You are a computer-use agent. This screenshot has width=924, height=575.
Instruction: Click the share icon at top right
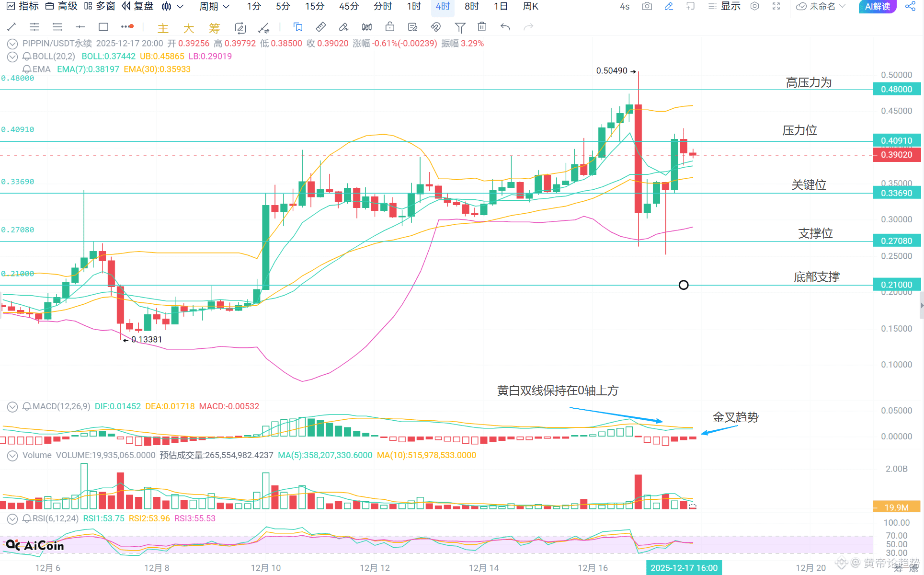coord(910,7)
